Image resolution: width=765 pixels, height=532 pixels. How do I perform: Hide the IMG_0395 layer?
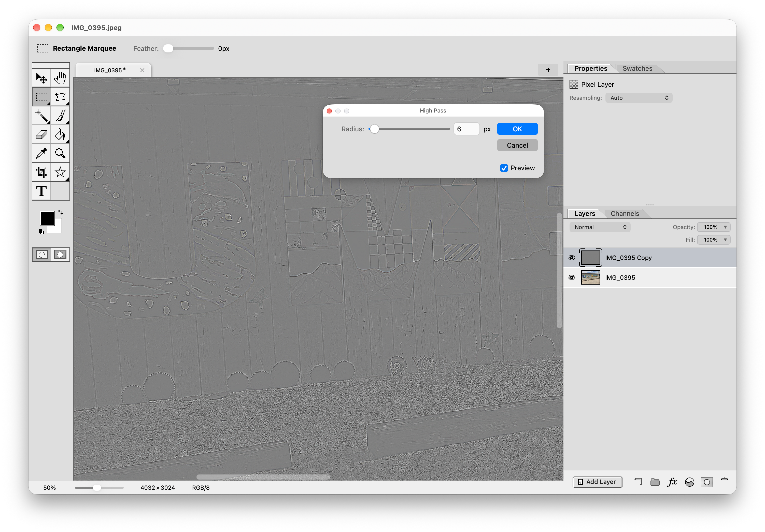click(571, 278)
